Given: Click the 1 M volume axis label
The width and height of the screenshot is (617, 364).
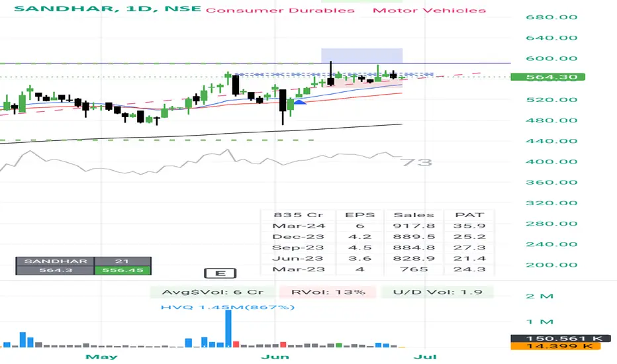Looking at the screenshot, I should (540, 322).
